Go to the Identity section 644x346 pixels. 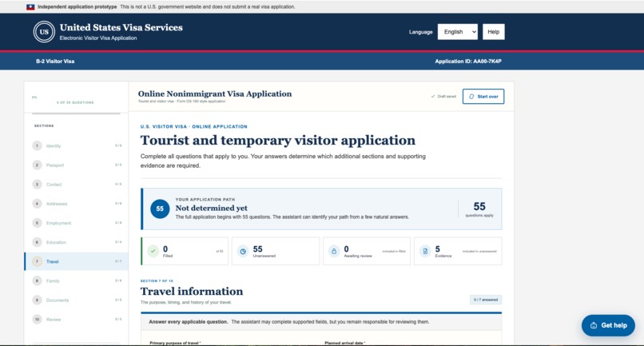(77, 146)
